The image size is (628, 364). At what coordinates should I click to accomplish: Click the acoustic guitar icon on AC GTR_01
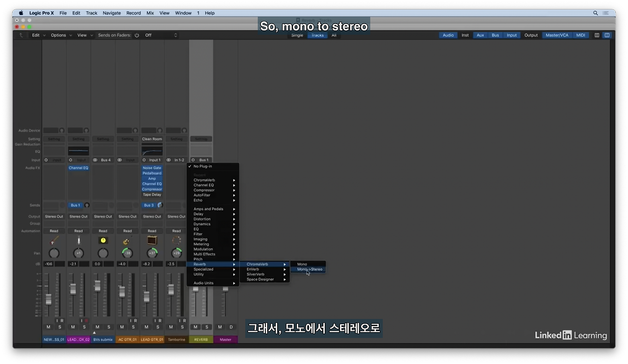coord(127,240)
